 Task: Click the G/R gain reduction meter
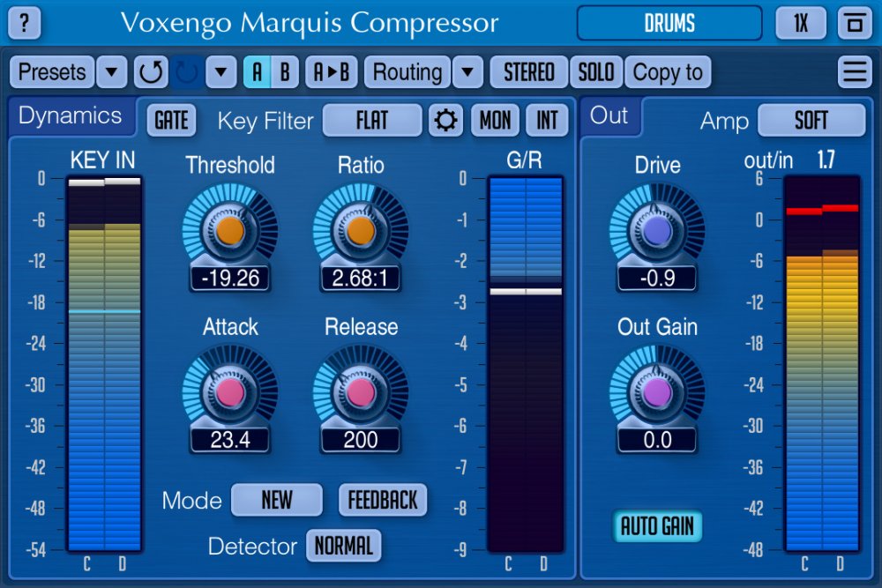(x=526, y=364)
